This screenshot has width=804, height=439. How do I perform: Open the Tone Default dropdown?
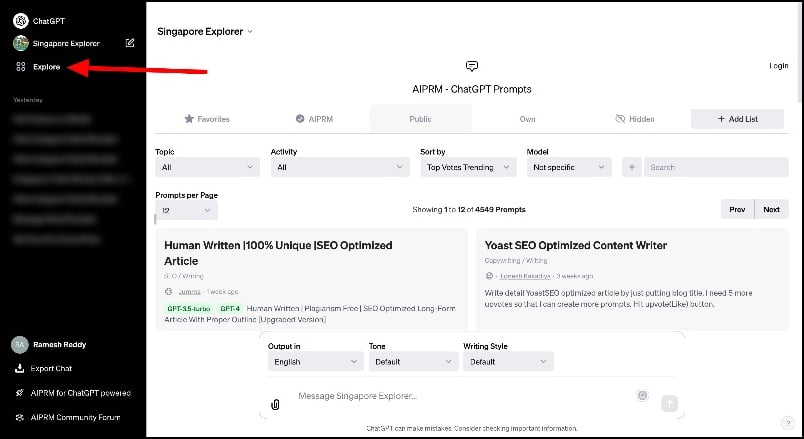coord(414,362)
